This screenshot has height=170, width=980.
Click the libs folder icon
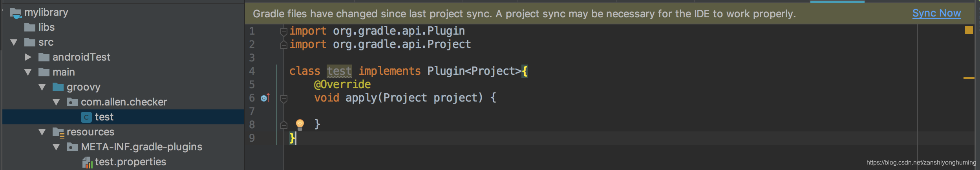coord(30,27)
